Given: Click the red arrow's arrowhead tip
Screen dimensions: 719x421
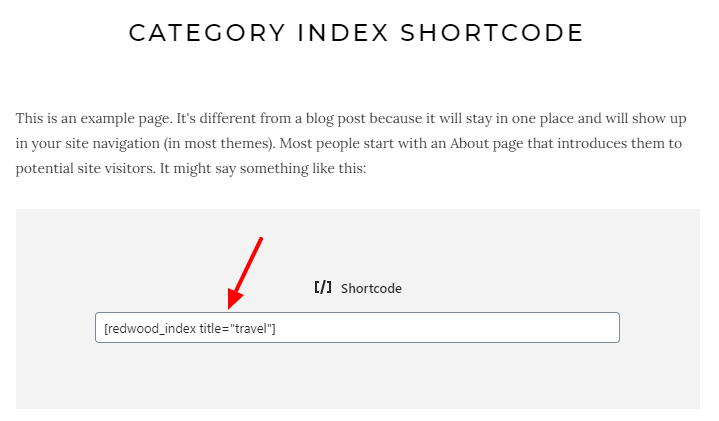Looking at the screenshot, I should [x=231, y=305].
